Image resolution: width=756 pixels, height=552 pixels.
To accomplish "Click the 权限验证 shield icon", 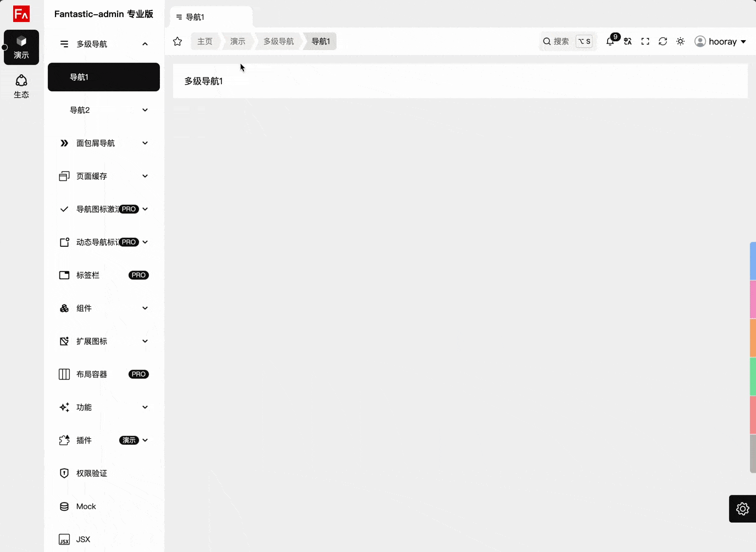I will (64, 473).
